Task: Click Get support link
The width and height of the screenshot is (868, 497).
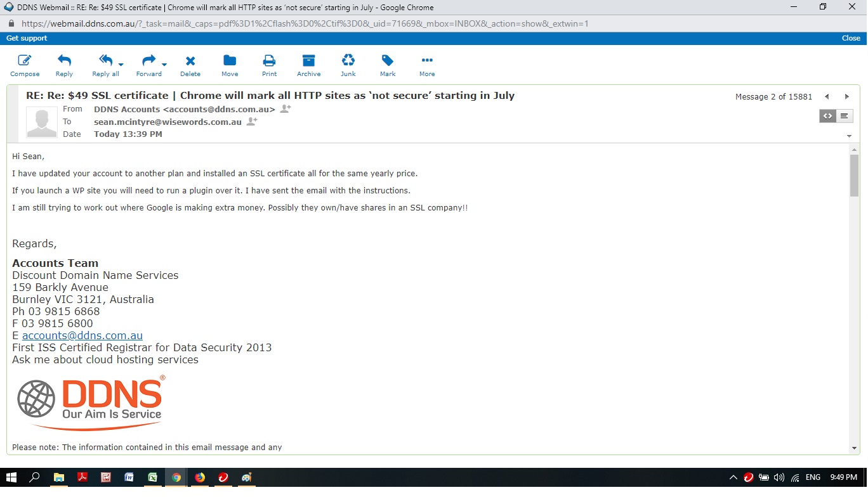Action: (x=27, y=38)
